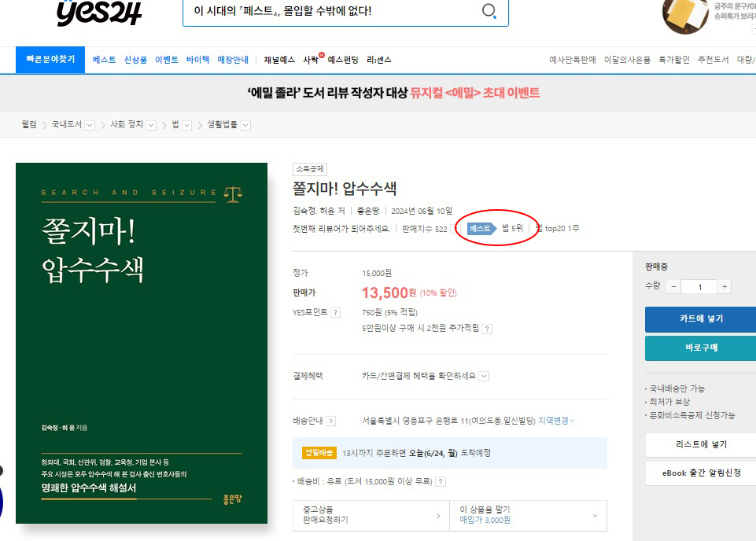
Task: Expand the 법 breadcrumb dropdown
Action: coord(187,125)
